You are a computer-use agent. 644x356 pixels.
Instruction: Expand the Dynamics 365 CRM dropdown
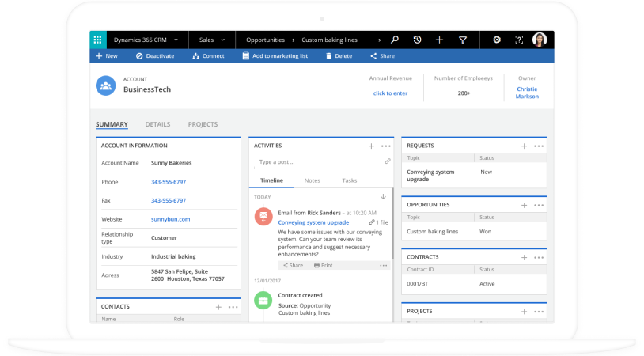(x=176, y=40)
